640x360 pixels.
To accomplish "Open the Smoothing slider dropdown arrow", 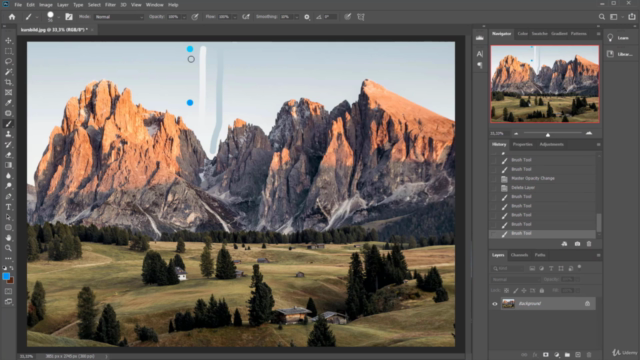I will pos(296,17).
